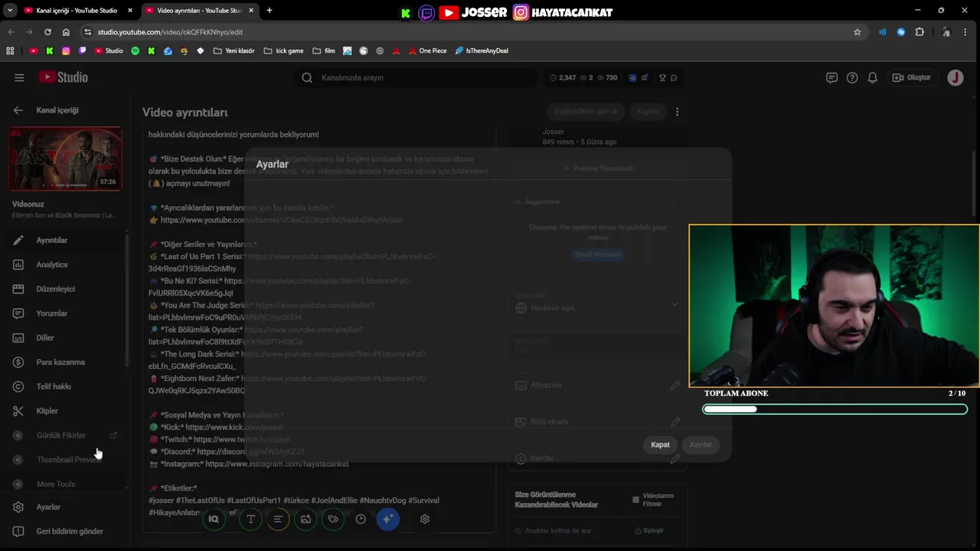The width and height of the screenshot is (980, 551).
Task: Open the apps grid in bookmarks bar
Action: point(10,51)
